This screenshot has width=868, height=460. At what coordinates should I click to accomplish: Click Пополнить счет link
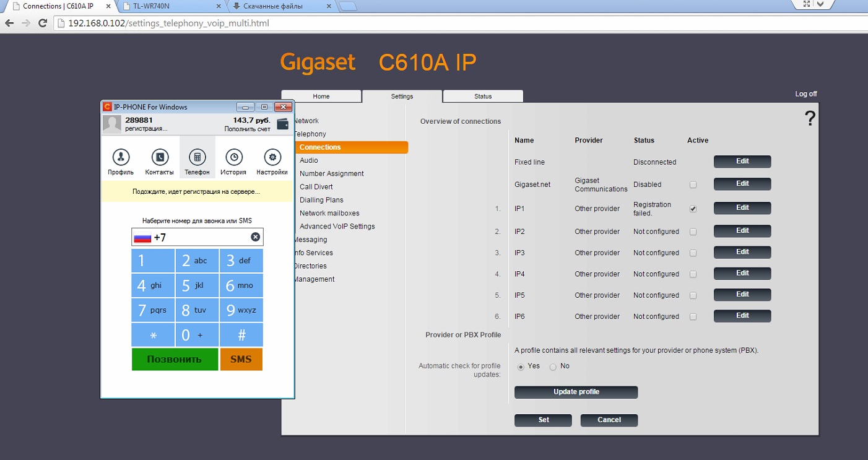(248, 129)
